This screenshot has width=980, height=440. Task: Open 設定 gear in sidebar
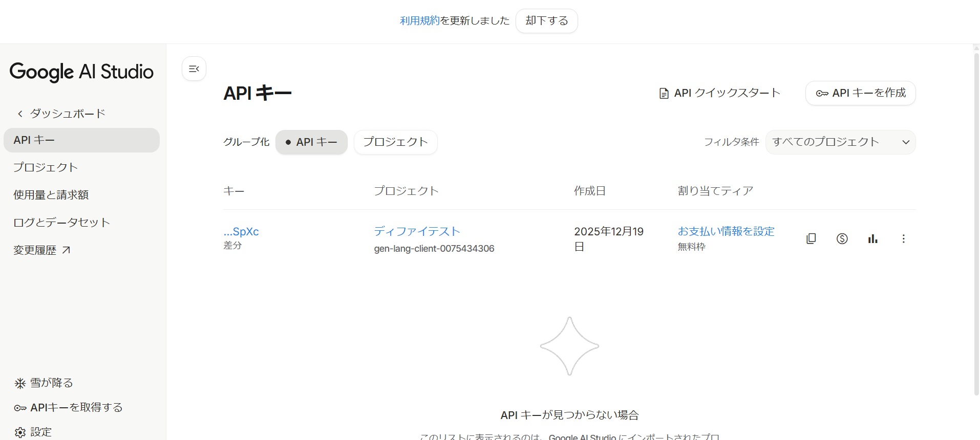click(20, 432)
